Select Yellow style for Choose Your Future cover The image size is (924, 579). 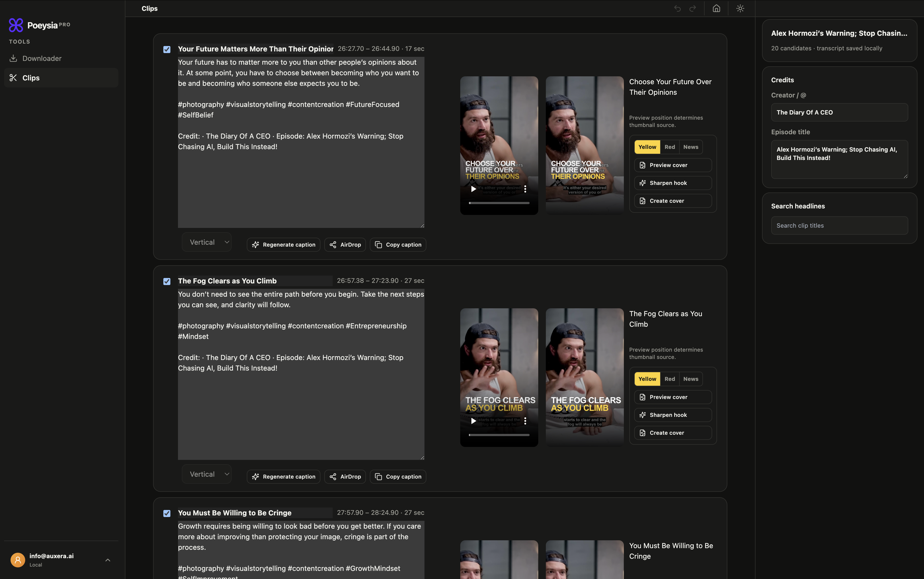(x=647, y=147)
